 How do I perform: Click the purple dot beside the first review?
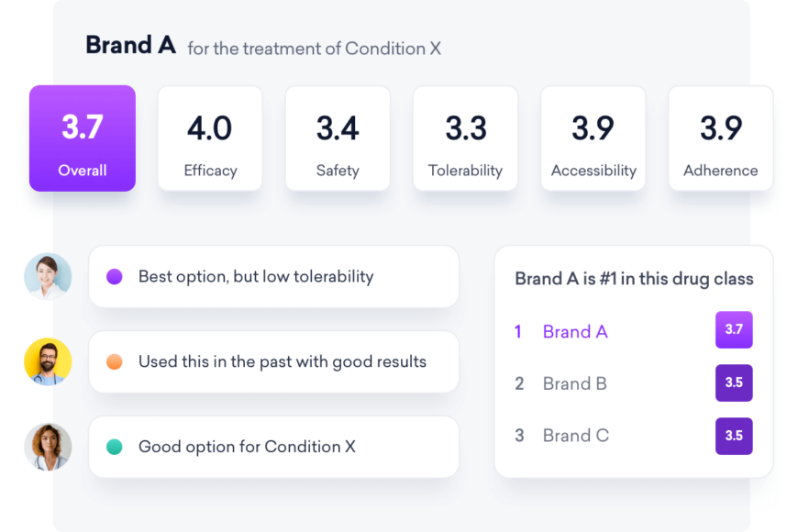(x=114, y=275)
